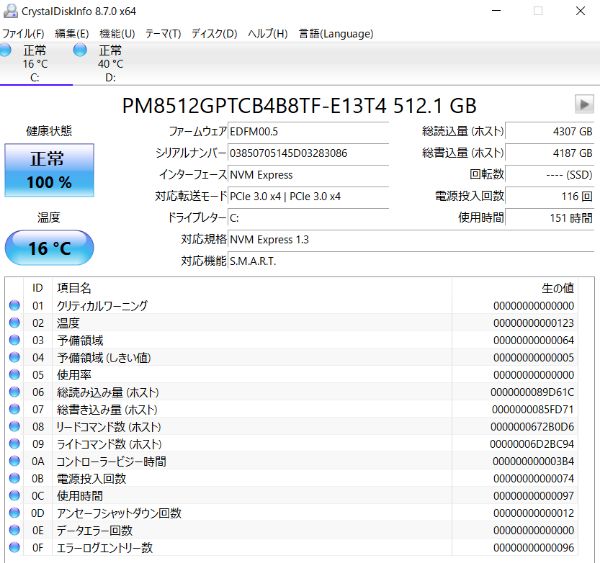This screenshot has width=600, height=563.
Task: Click the raw value 000000089D61C
Action: tap(532, 392)
